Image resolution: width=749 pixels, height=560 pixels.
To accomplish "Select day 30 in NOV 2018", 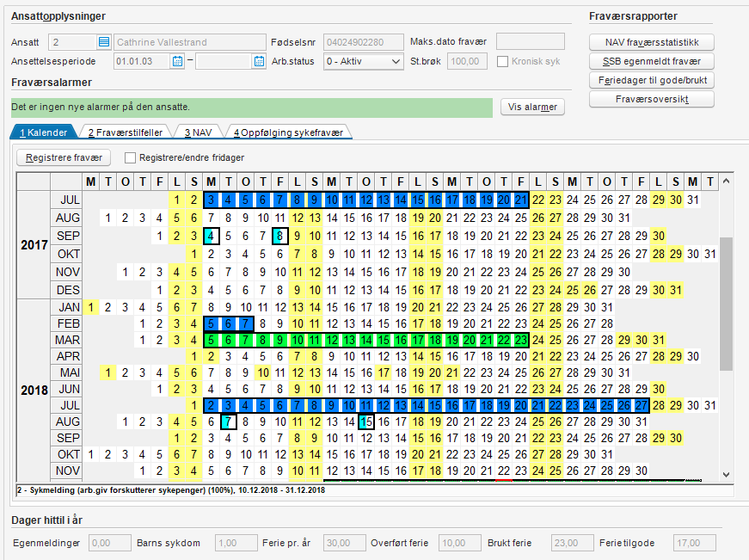I will tap(641, 471).
